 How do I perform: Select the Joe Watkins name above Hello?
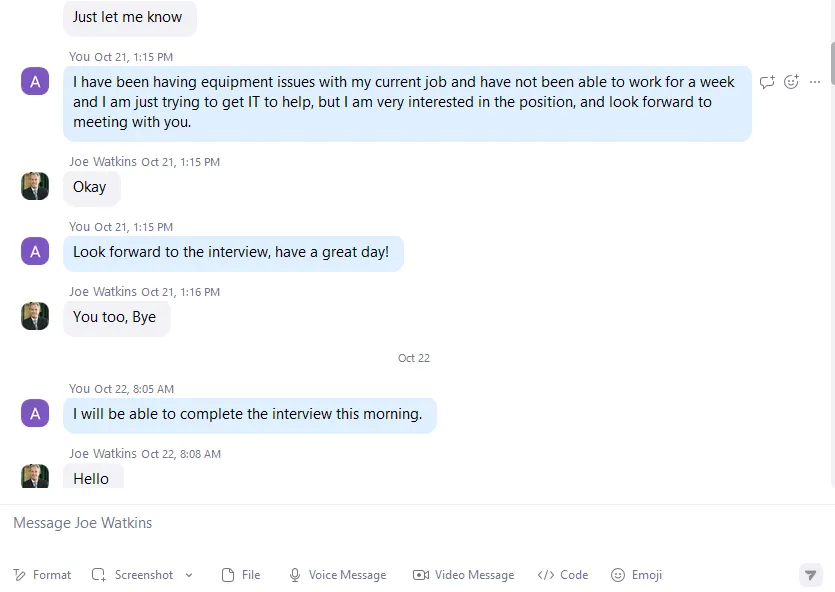point(103,454)
